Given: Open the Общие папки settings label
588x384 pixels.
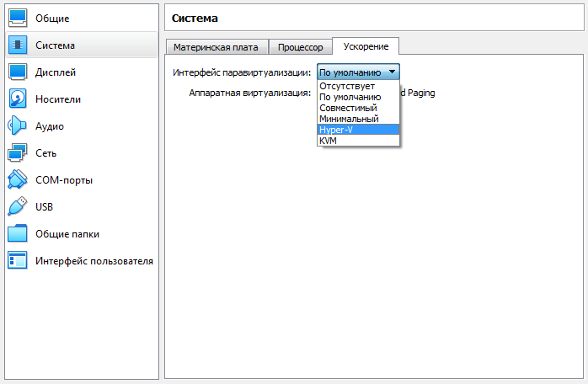Looking at the screenshot, I should click(67, 234).
